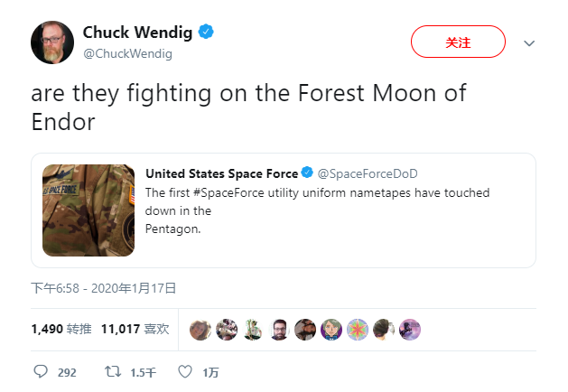Open the camouflage uniform thumbnail image
This screenshot has height=392, width=568.
pyautogui.click(x=88, y=210)
